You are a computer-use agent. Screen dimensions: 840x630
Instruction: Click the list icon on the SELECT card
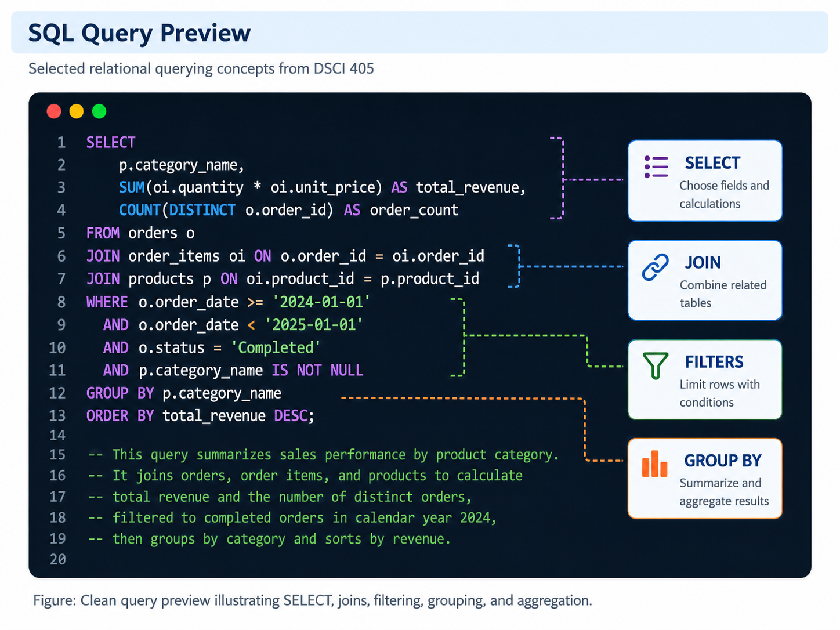point(656,166)
